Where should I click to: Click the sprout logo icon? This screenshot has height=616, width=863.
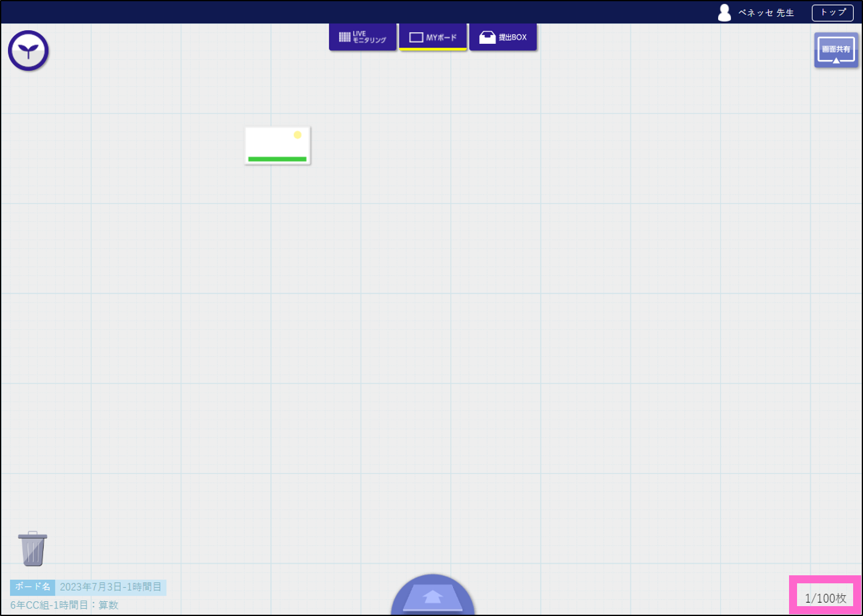click(28, 51)
